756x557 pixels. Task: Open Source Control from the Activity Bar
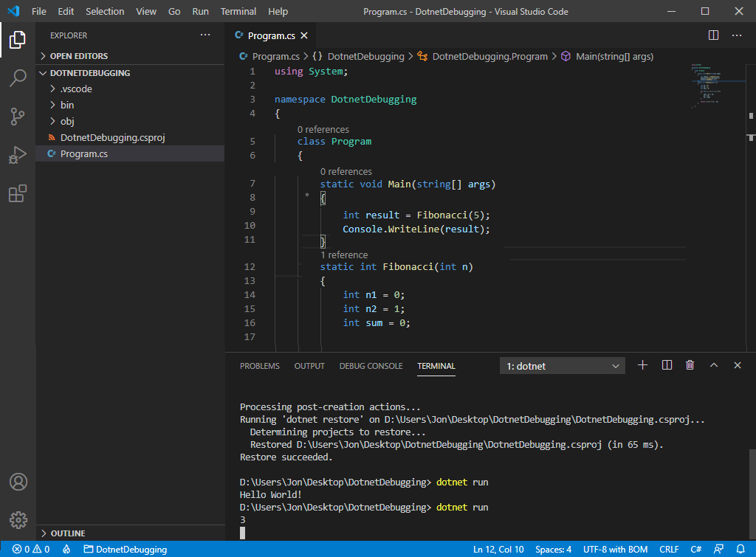[x=18, y=117]
